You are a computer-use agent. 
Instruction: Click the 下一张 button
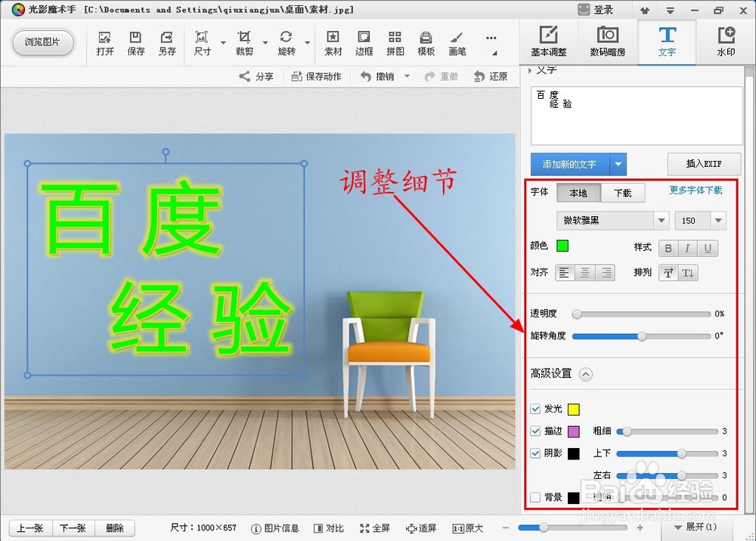[73, 528]
